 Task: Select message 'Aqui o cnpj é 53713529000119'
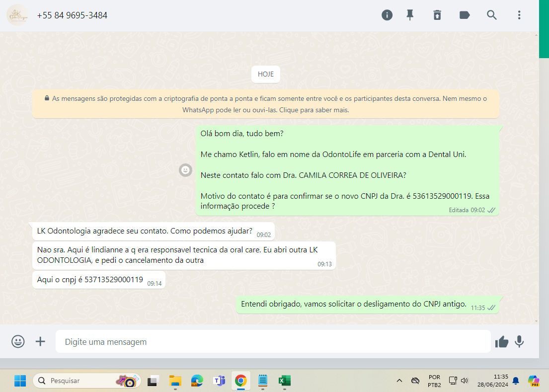pyautogui.click(x=99, y=280)
